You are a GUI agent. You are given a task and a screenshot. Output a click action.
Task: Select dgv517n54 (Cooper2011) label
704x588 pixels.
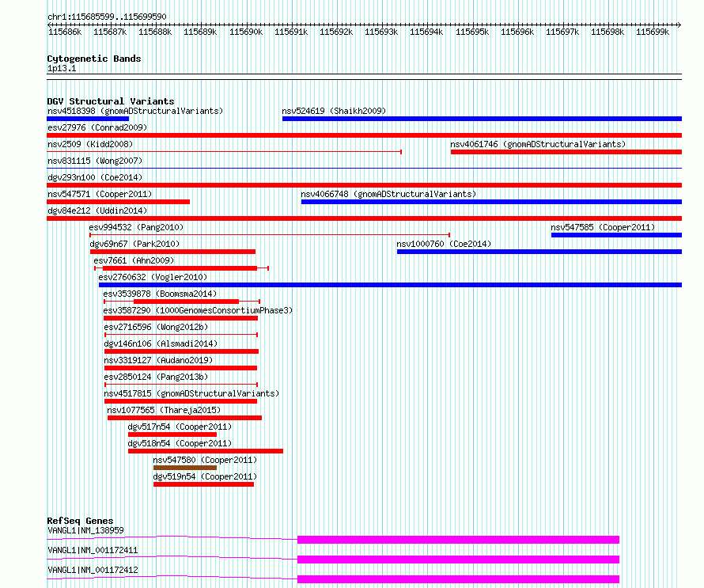tap(180, 427)
